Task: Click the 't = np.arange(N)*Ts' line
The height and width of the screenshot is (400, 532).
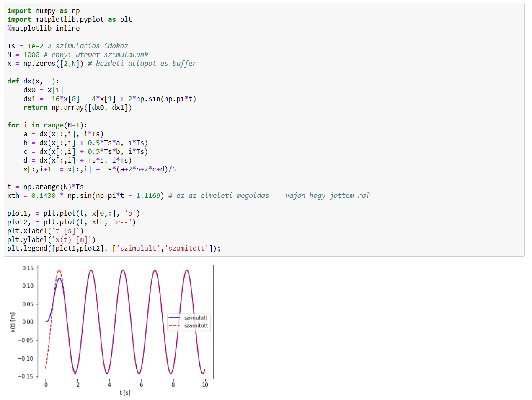Action: [x=45, y=187]
